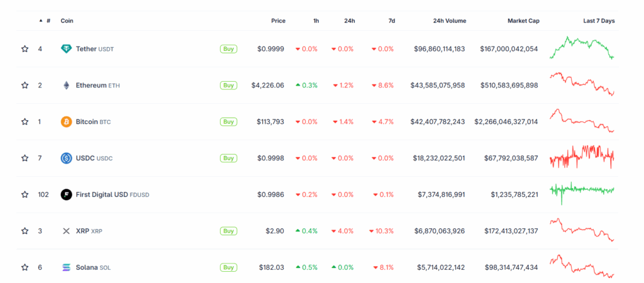Sort coins by the Price column header
The image size is (644, 283).
click(x=278, y=21)
